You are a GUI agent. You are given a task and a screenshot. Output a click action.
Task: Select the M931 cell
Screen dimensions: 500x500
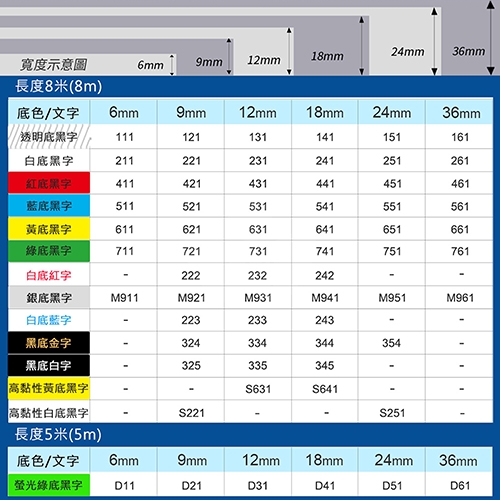coord(258,298)
